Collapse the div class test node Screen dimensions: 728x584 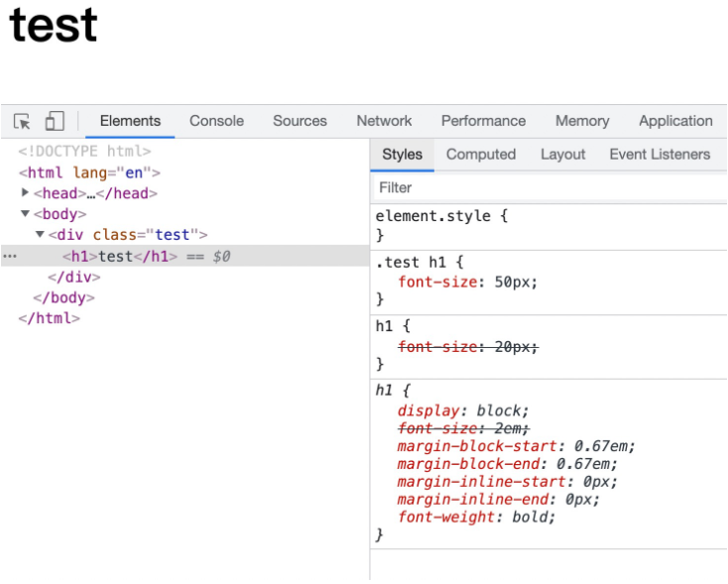(40, 235)
